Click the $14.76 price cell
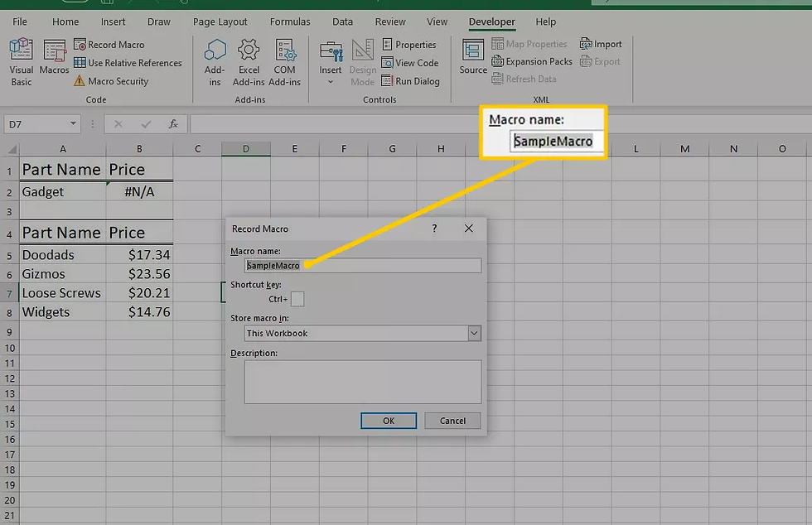Image resolution: width=812 pixels, height=525 pixels. (x=139, y=313)
